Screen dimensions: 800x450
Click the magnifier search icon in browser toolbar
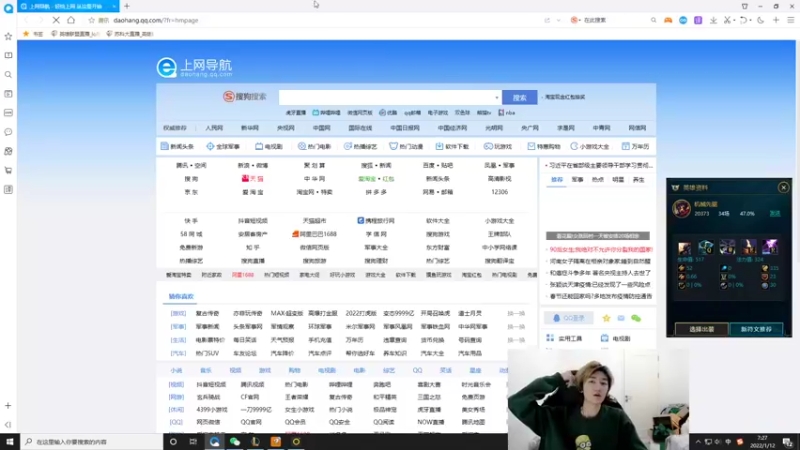pos(653,20)
